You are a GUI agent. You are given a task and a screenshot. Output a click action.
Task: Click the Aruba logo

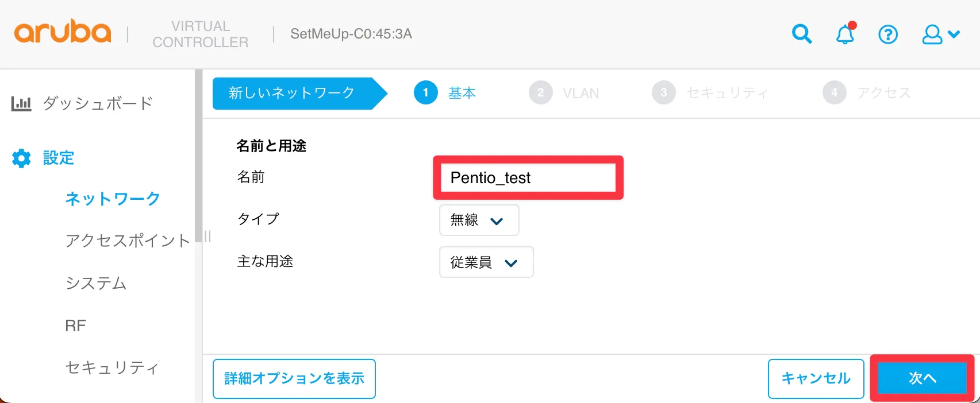click(x=63, y=32)
